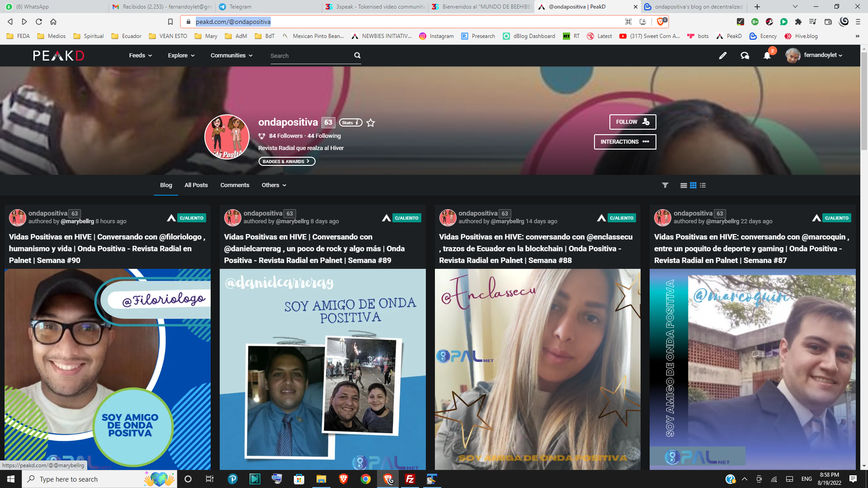Click Windows taskbar search box
This screenshot has width=868, height=488.
[99, 479]
